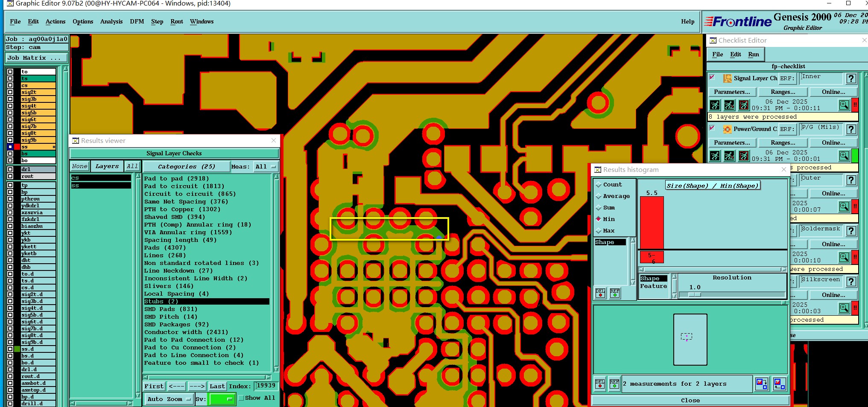
Task: Open the File menu in Graphic Editor
Action: 15,21
